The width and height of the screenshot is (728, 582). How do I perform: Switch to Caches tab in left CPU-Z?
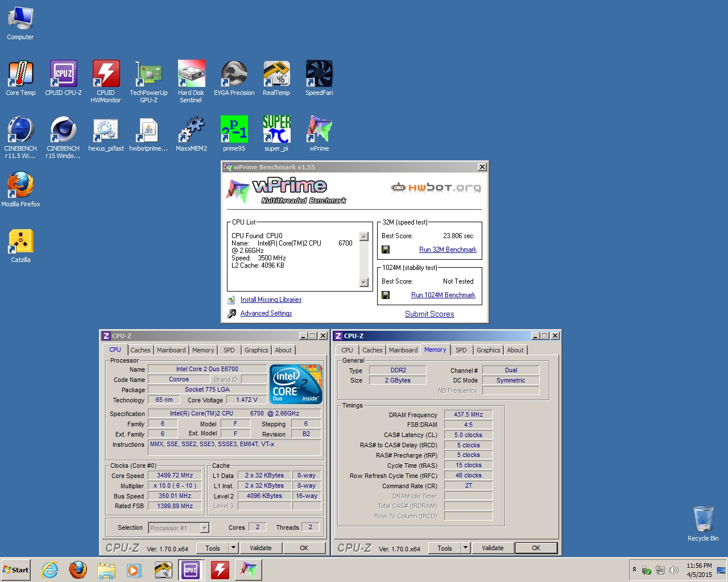(140, 350)
